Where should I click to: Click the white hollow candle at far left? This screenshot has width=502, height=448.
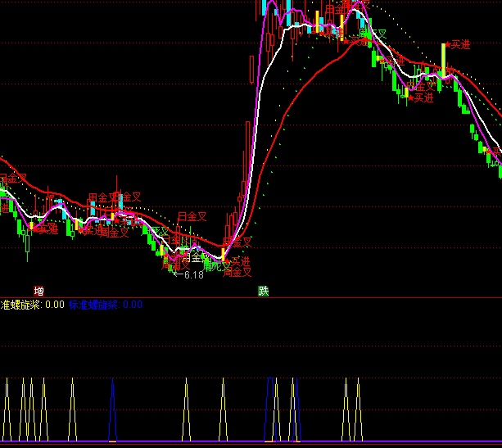(x=27, y=242)
